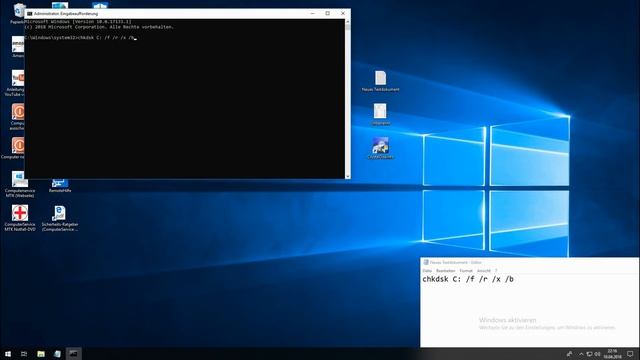Viewport: 640px width, 360px height.
Task: Click the volume icon in the tray
Action: [598, 354]
